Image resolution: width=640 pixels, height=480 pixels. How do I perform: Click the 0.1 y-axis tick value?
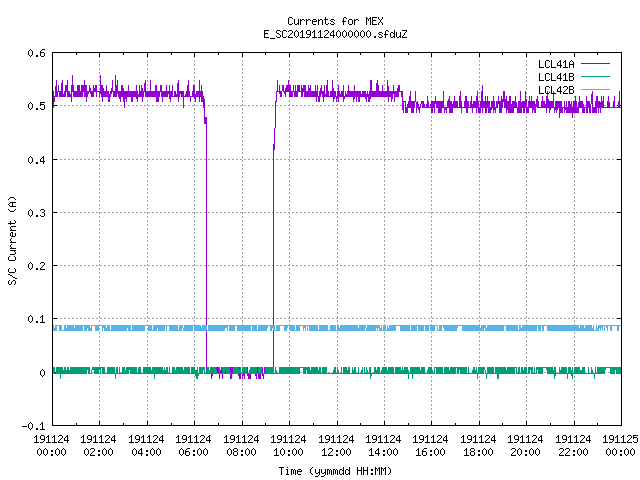36,319
